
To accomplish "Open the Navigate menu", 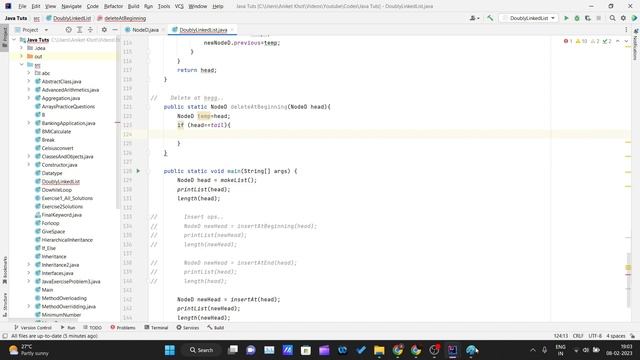I will 71,6.
